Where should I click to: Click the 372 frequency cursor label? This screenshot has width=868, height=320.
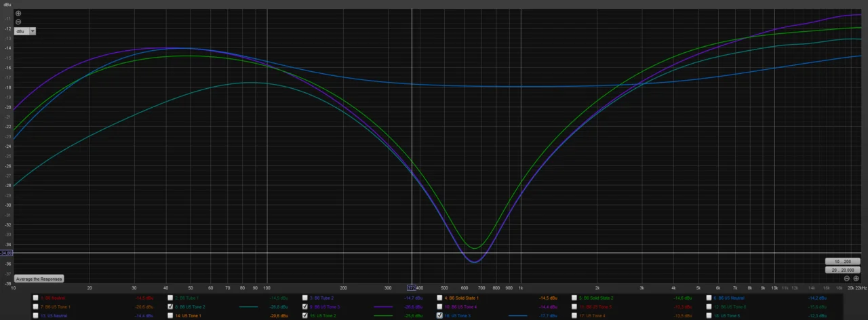(x=411, y=287)
